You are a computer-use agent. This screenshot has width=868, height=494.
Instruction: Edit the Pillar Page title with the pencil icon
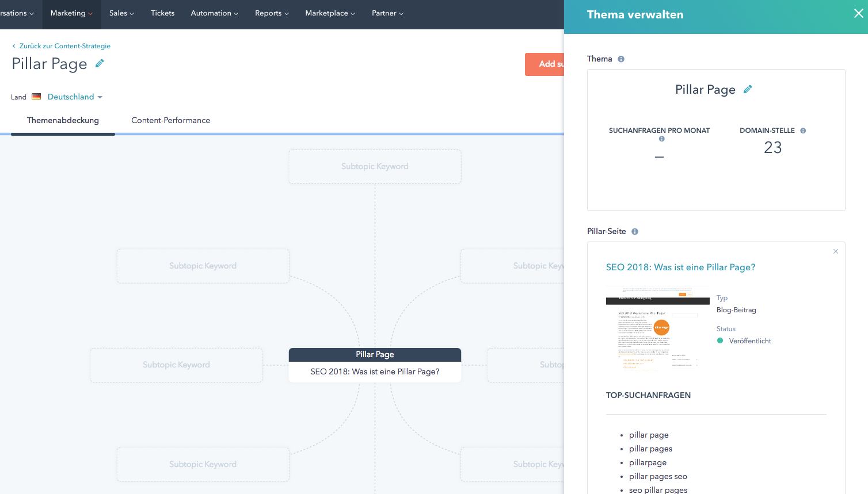100,64
